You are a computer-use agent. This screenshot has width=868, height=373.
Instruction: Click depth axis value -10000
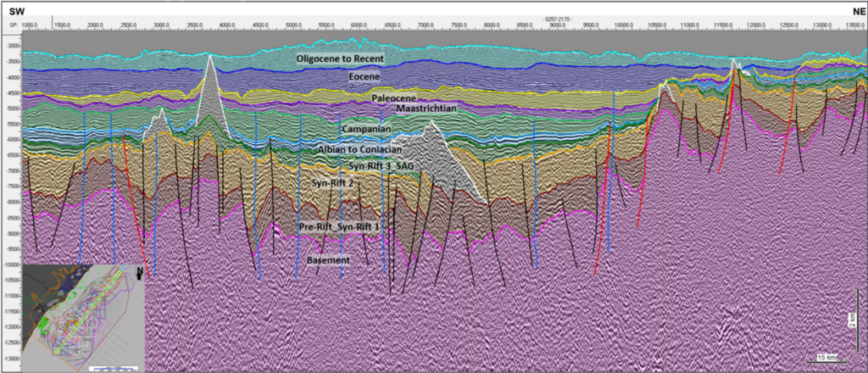coord(12,265)
